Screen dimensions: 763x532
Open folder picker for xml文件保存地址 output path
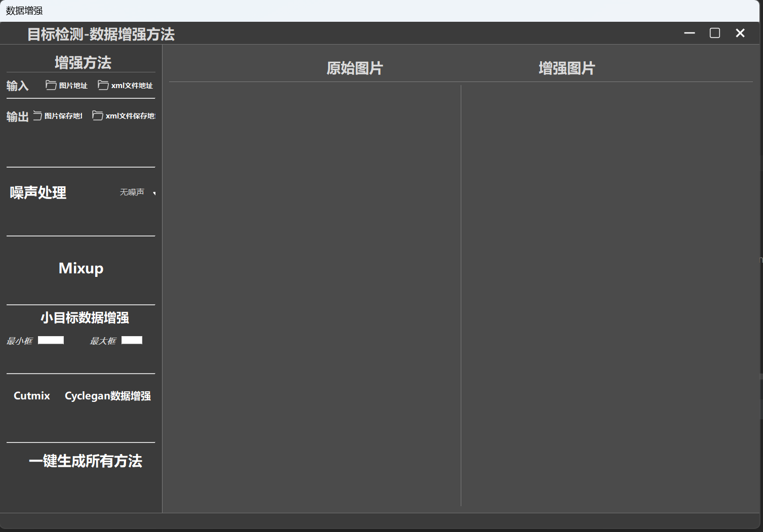(x=123, y=115)
